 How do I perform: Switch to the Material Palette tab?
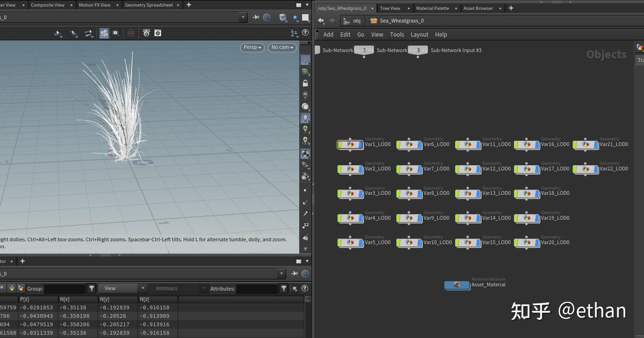[x=432, y=8]
